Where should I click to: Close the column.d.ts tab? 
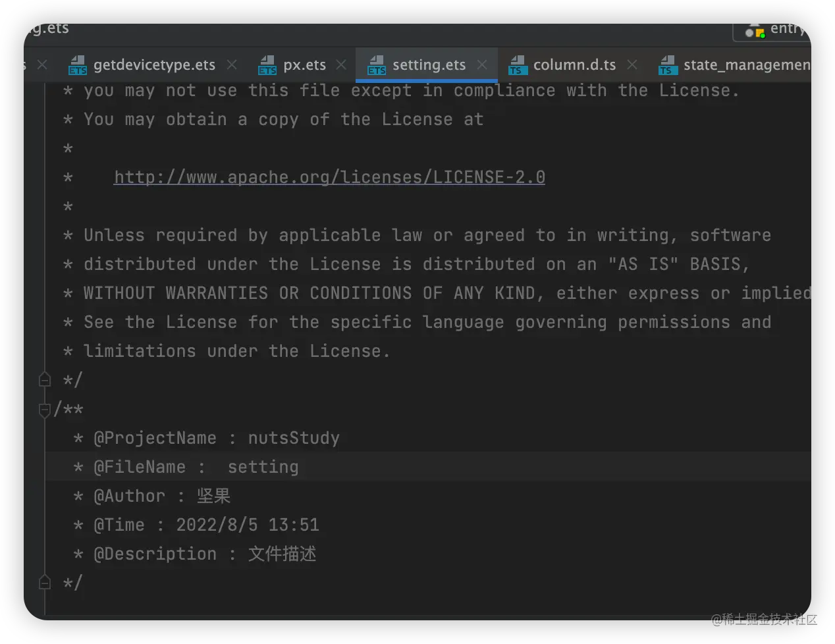(x=632, y=65)
